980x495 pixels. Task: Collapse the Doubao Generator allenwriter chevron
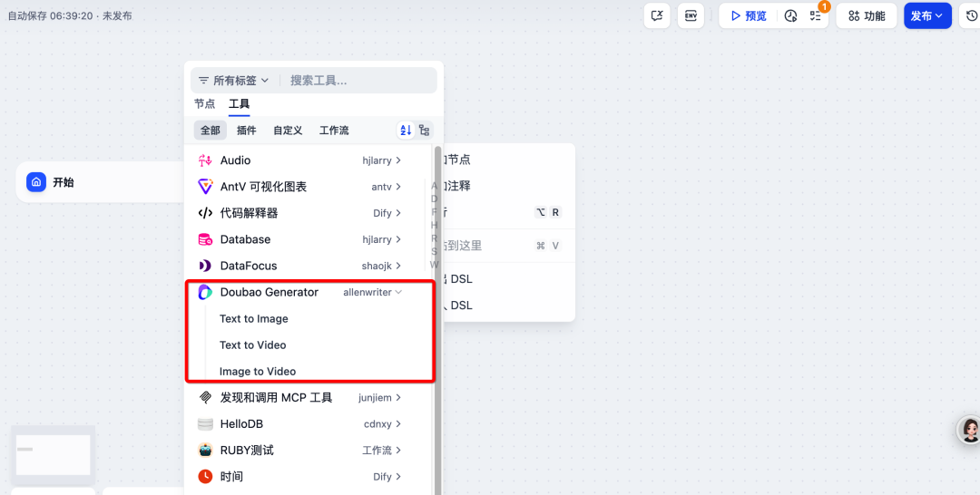(398, 292)
